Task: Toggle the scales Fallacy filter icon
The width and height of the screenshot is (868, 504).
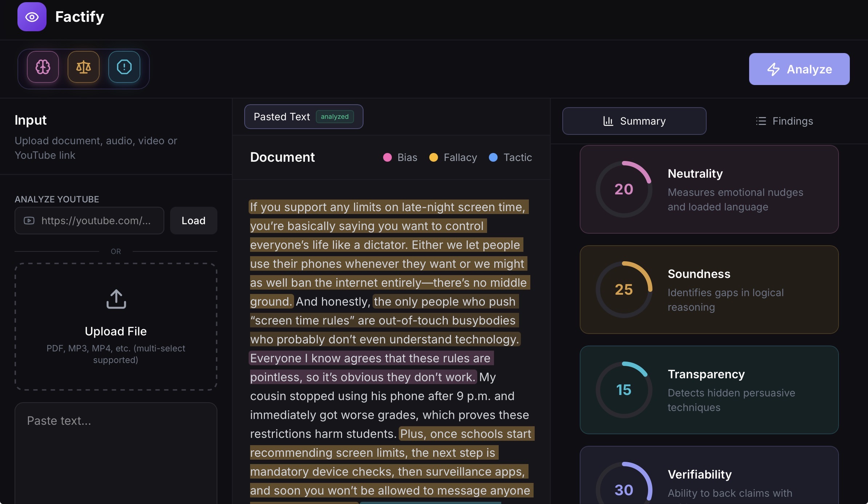Action: pos(84,67)
